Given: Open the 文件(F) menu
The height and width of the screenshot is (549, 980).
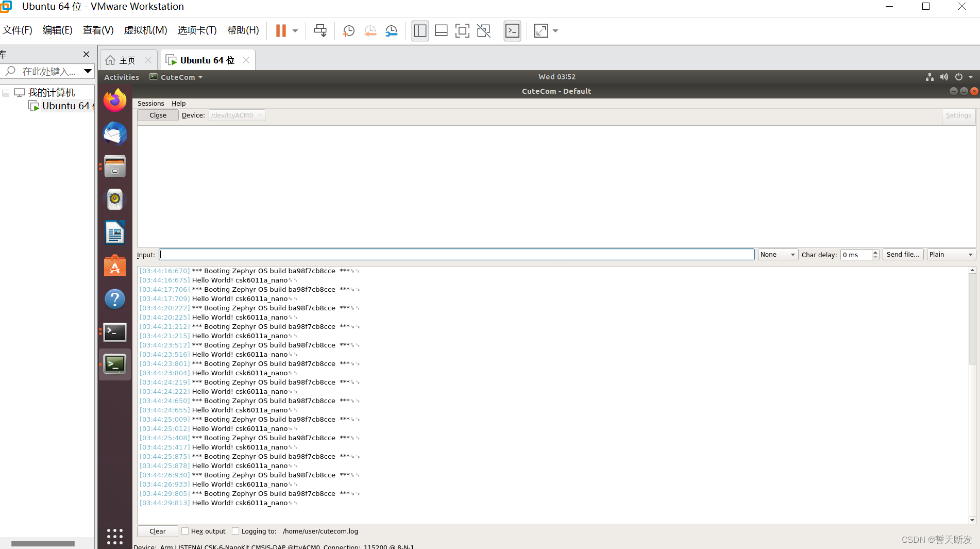Looking at the screenshot, I should click(18, 30).
